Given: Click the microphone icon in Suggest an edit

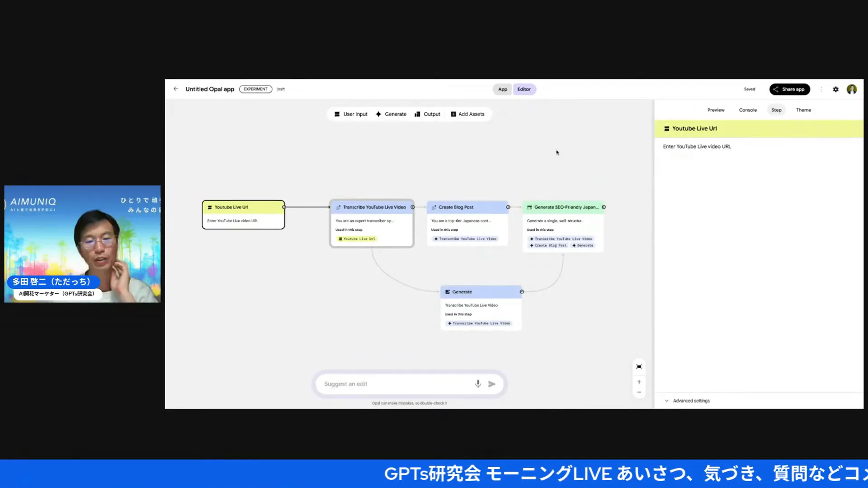Looking at the screenshot, I should click(478, 384).
